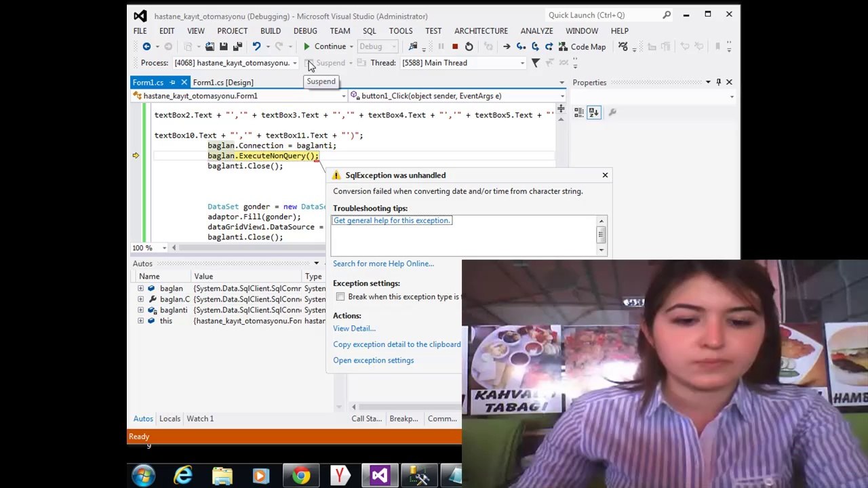
Task: Open the class dropdown hastane_kayit_otomasyonu.Form1
Action: click(x=343, y=96)
